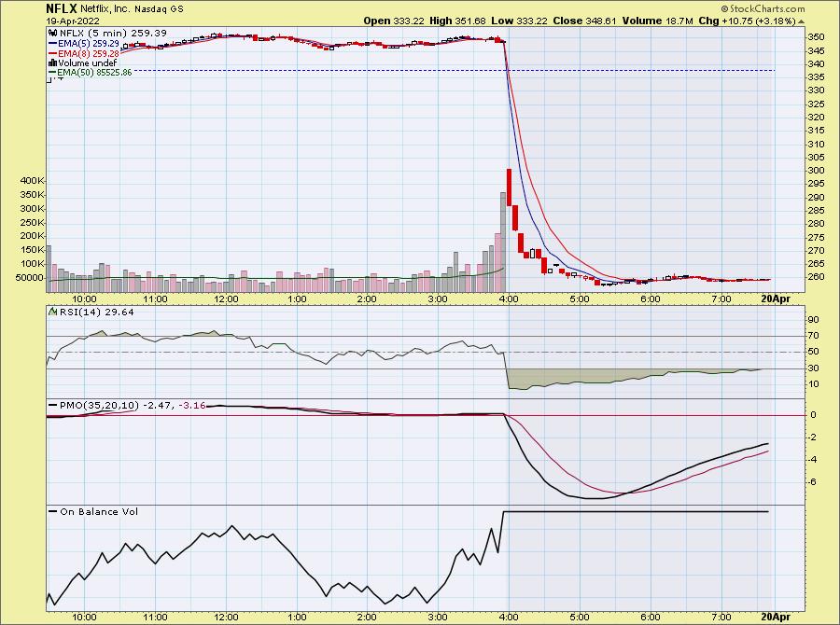Image resolution: width=840 pixels, height=625 pixels.
Task: Click the 90 label on the RSI axis
Action: (x=813, y=320)
